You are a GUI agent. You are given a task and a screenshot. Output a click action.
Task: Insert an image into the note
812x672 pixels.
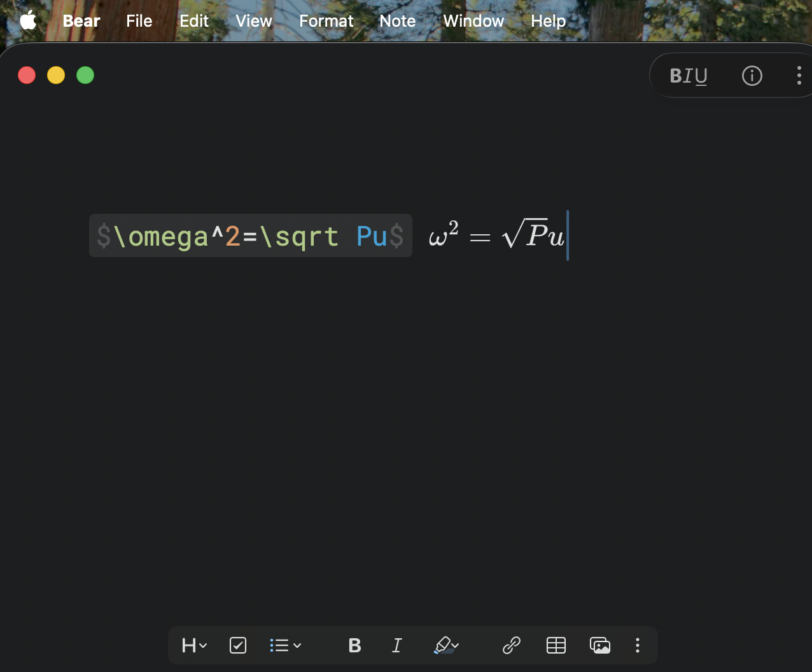coord(600,646)
